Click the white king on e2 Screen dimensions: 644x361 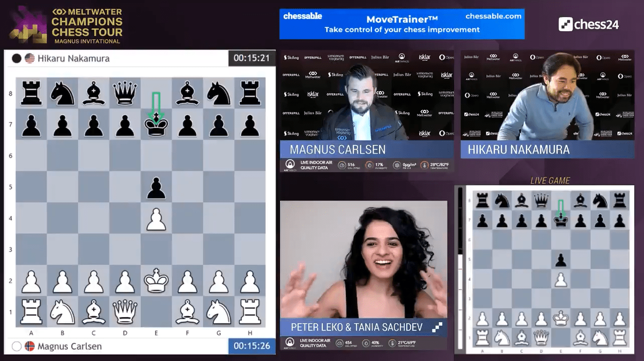156,281
